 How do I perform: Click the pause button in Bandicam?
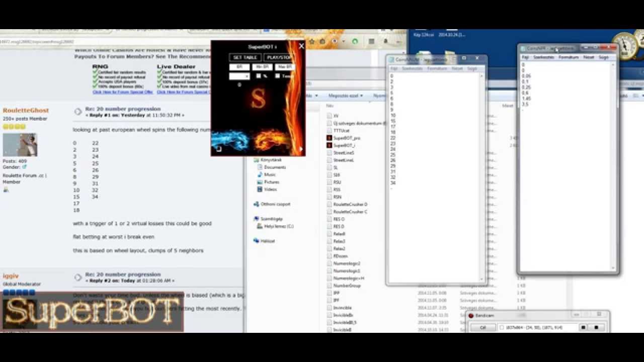[x=583, y=327]
